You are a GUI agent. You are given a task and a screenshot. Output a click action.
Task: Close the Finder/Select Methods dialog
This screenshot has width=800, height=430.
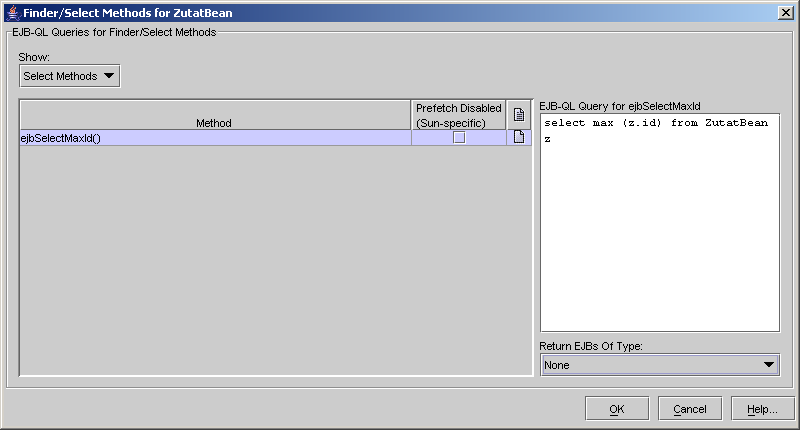786,11
